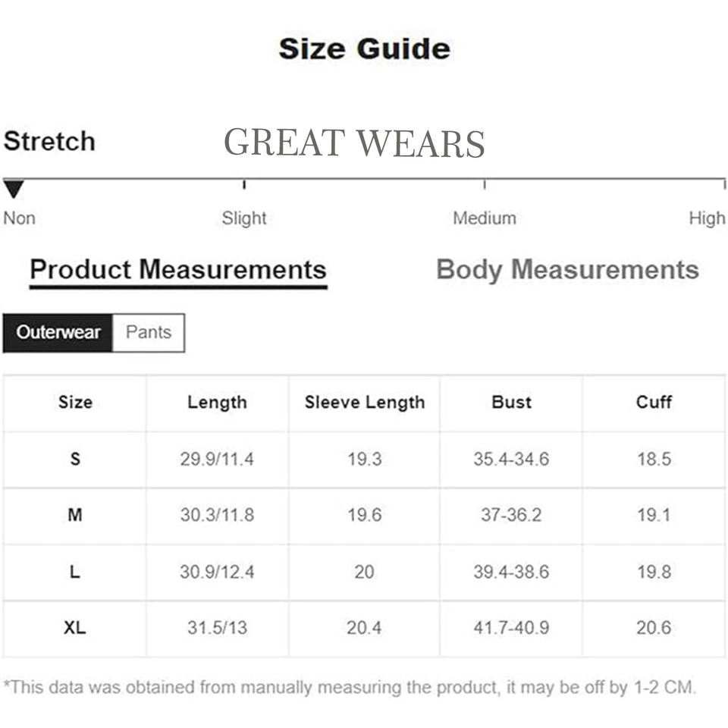This screenshot has height=728, width=728.
Task: Select the Outerwear toggle button
Action: pos(58,332)
